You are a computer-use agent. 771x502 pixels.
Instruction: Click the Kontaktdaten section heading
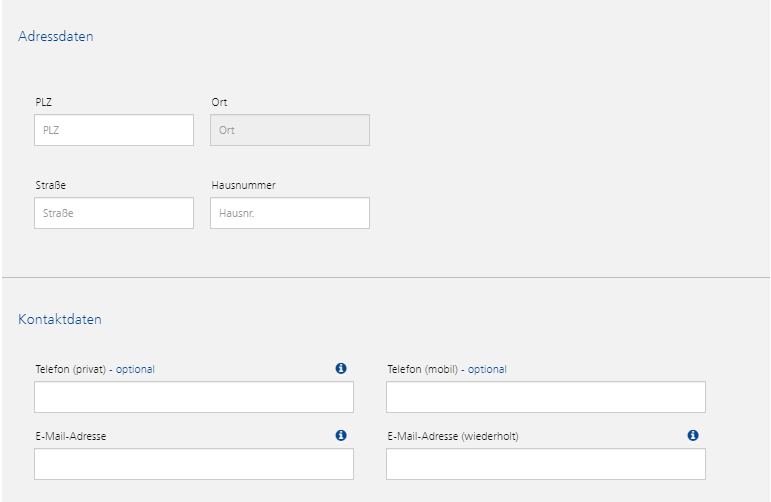(60, 319)
